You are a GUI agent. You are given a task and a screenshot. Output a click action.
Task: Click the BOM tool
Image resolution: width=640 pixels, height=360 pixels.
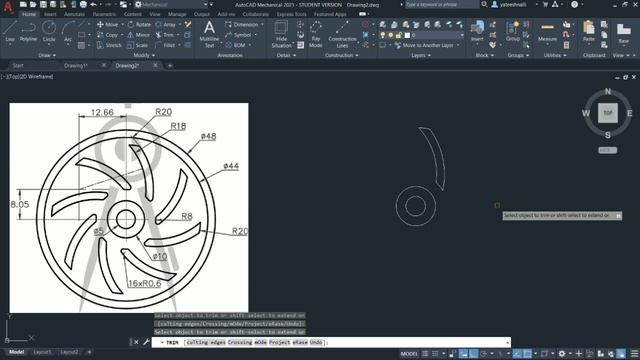pyautogui.click(x=235, y=45)
